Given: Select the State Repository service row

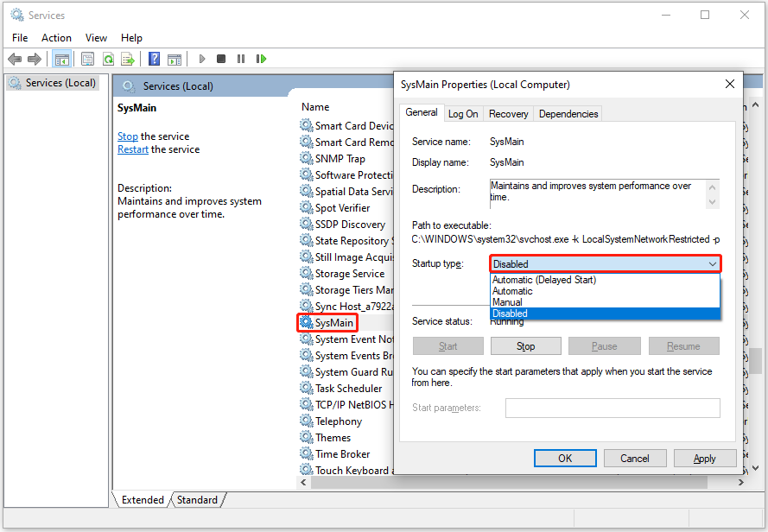Looking at the screenshot, I should (x=346, y=241).
